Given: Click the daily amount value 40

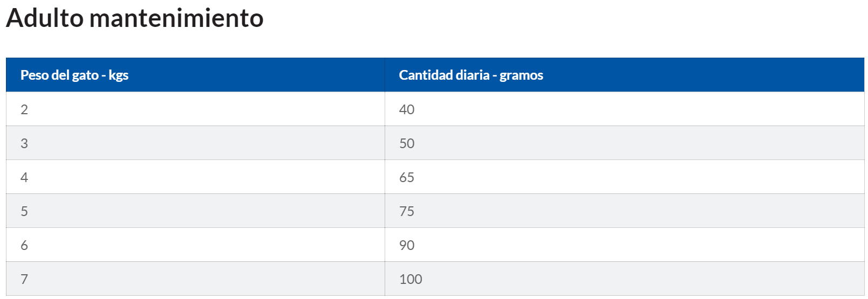Looking at the screenshot, I should [x=407, y=109].
